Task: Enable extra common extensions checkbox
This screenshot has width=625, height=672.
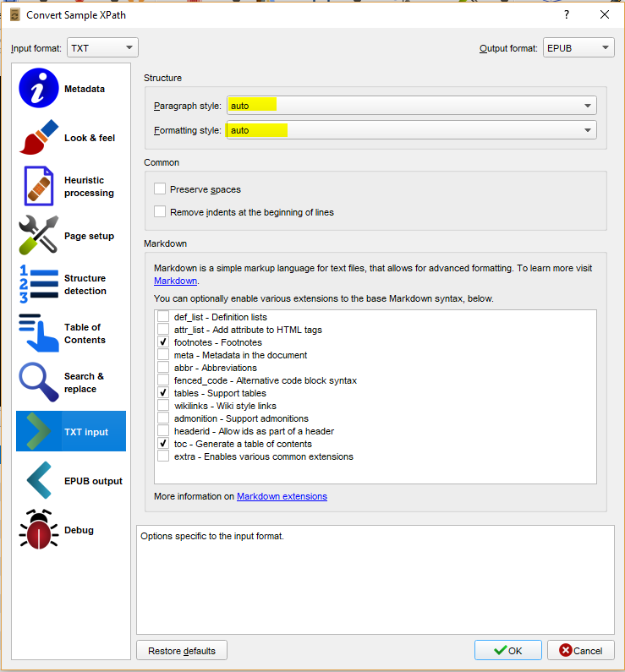Action: click(x=163, y=456)
